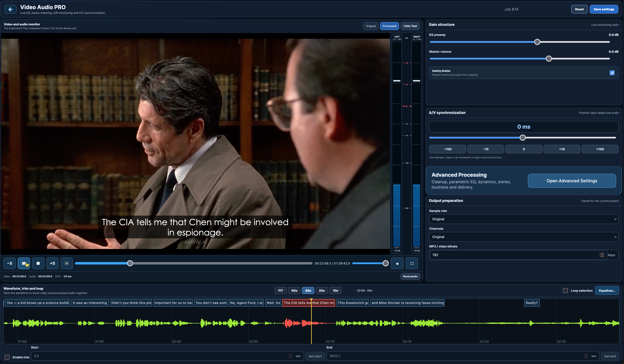Click the Reset button in header
Screen dimensions: 624x364
pyautogui.click(x=579, y=9)
